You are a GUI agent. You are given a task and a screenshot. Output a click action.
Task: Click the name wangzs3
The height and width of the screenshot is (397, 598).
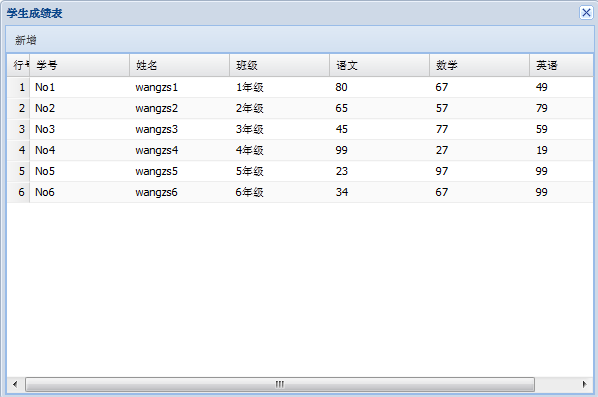pyautogui.click(x=157, y=130)
